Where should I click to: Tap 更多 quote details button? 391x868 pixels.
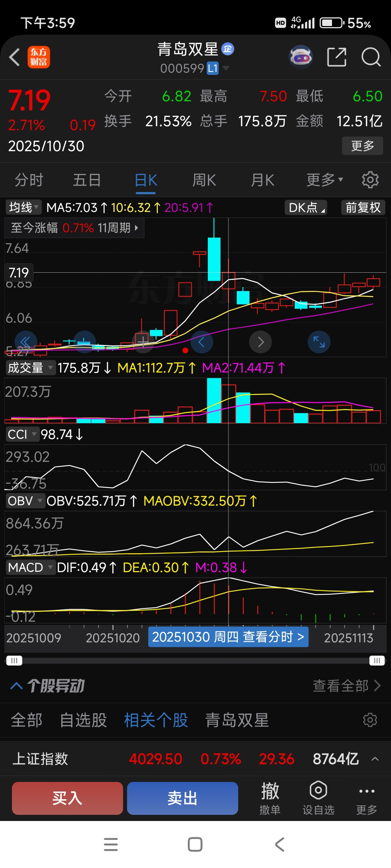(362, 146)
